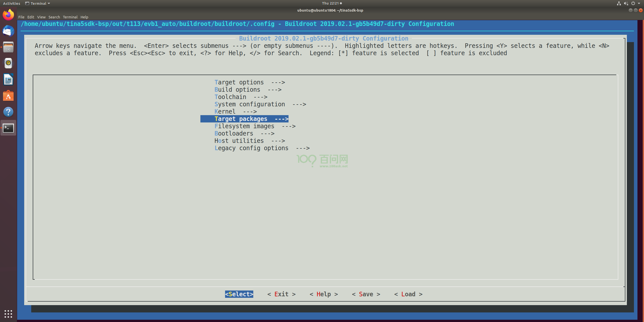Viewport: 644px width, 322px height.
Task: Show Applications grid icon
Action: pyautogui.click(x=8, y=314)
